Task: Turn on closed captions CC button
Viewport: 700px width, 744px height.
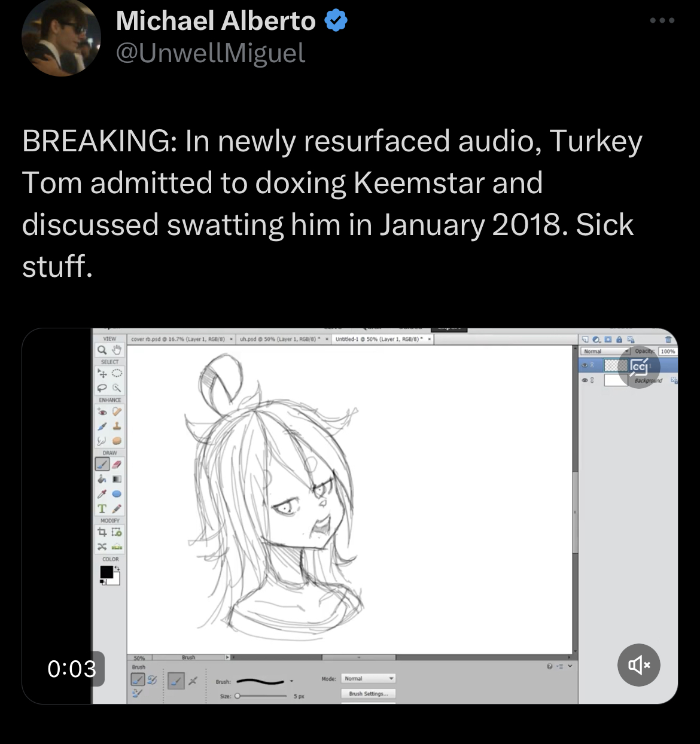Action: point(639,367)
